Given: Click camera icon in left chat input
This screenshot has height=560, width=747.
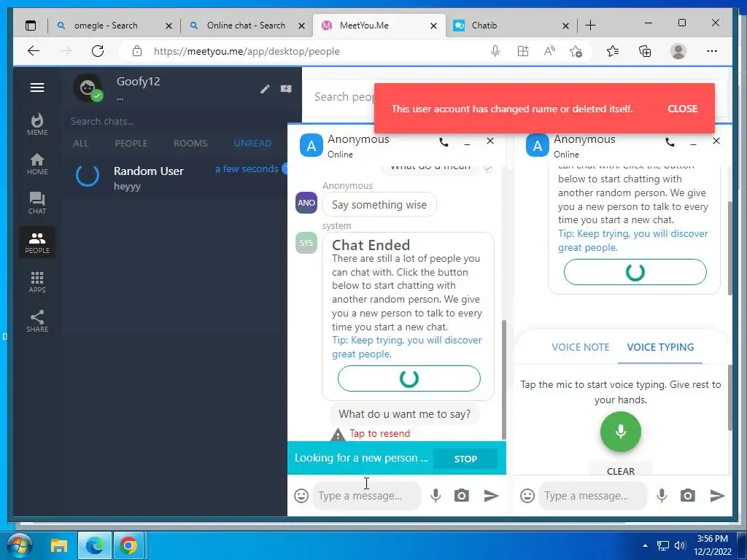Looking at the screenshot, I should tap(461, 496).
